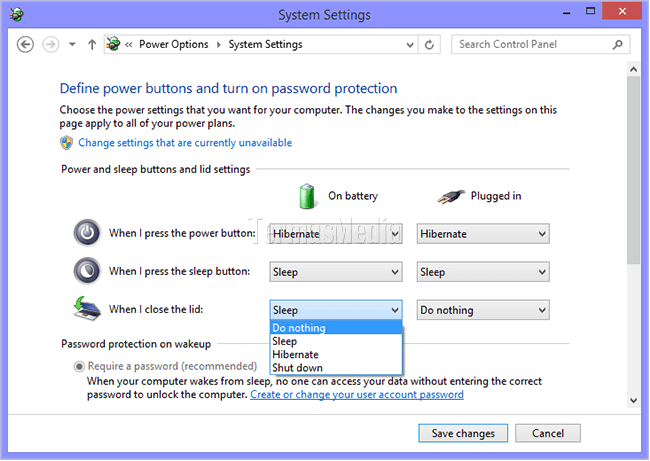The image size is (650, 461).
Task: Open power button Plugged in dropdown
Action: coord(483,234)
